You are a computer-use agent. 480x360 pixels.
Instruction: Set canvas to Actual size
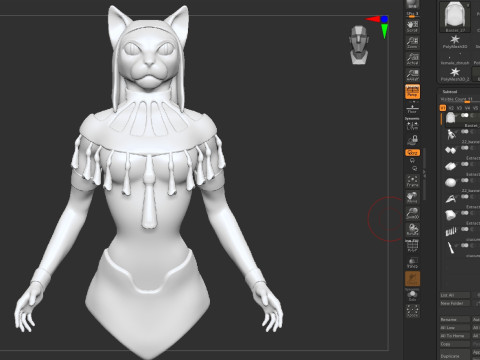pos(412,59)
